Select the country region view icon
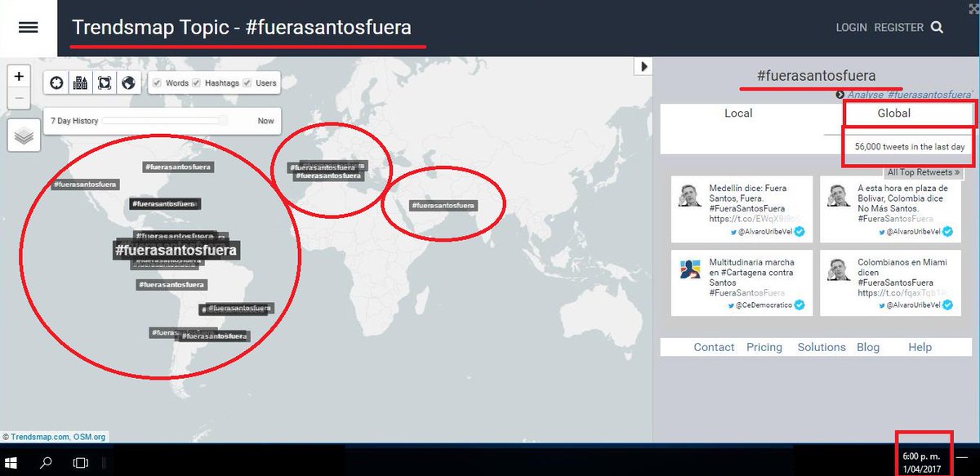The height and width of the screenshot is (476, 980). [104, 82]
